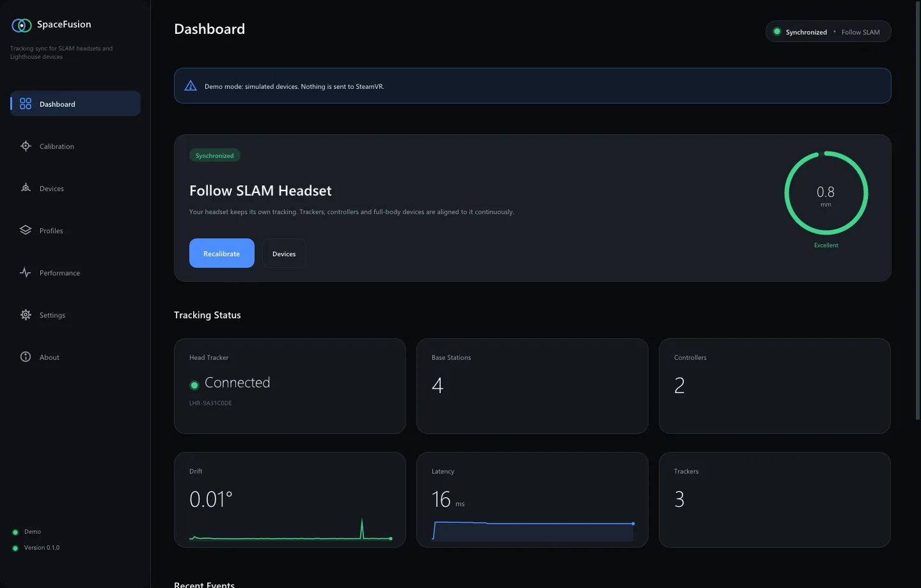The width and height of the screenshot is (921, 588).
Task: Click the 16 ms latency value
Action: [448, 499]
